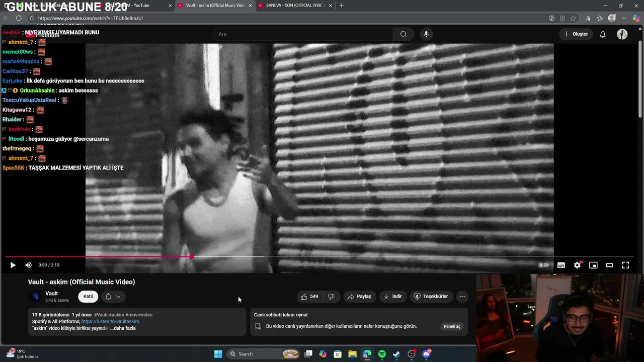Click the taskbar Search box

coord(263,354)
